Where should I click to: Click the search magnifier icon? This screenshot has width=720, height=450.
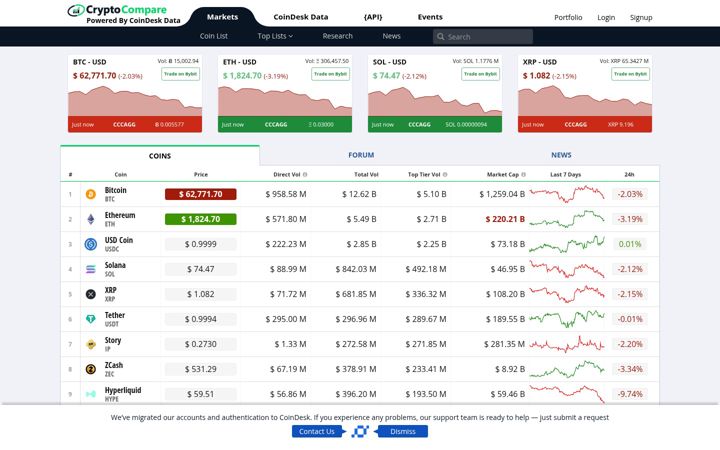coord(440,37)
